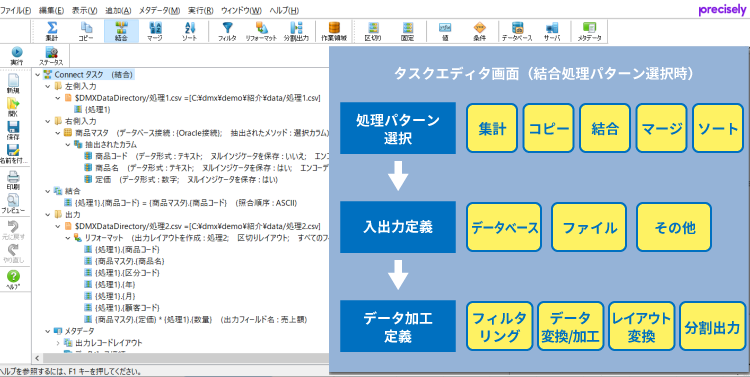Select the コピー (copy) task toolbar icon

pyautogui.click(x=86, y=31)
